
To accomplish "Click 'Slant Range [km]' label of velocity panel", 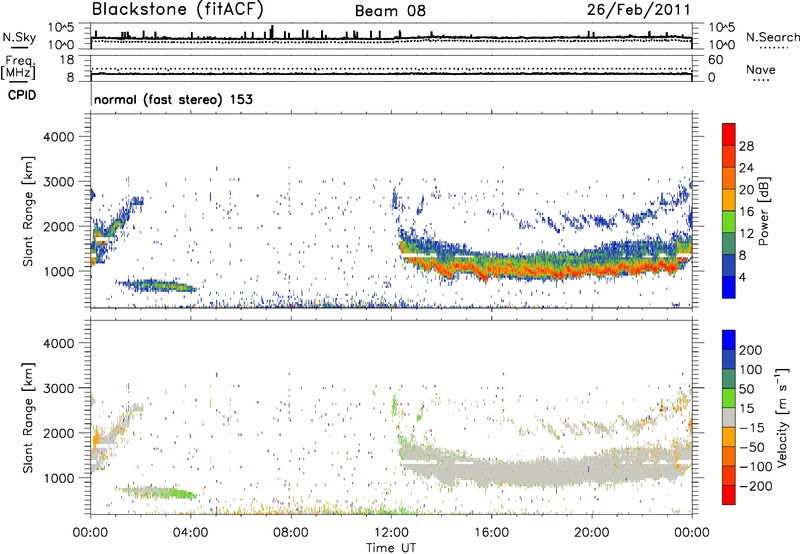I will 28,417.
